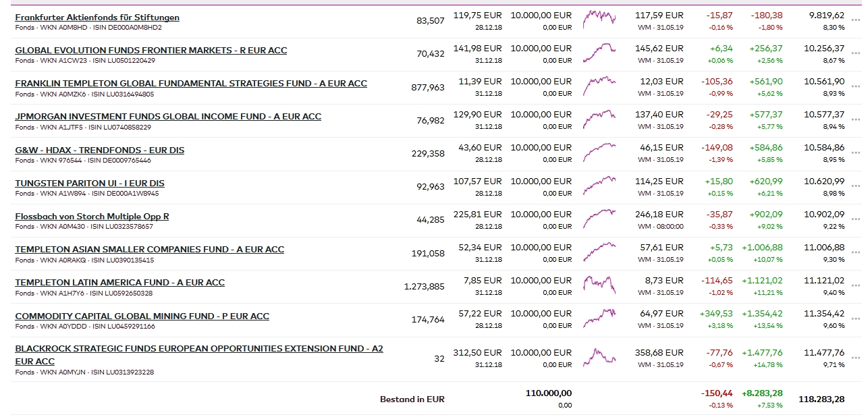
Task: Click the ellipsis icon for Tungsten Pariton UI
Action: pos(856,186)
